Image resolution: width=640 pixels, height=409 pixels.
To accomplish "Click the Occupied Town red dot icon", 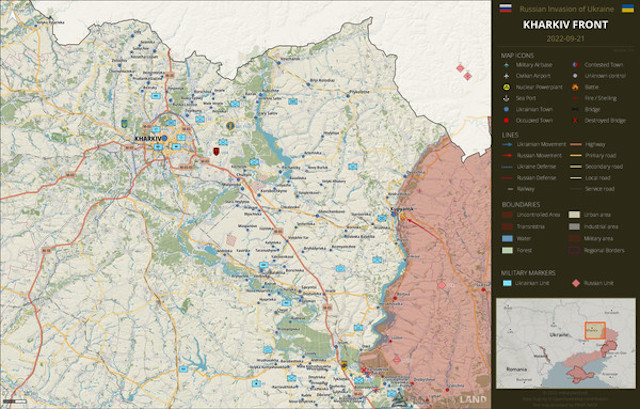I will click(508, 120).
